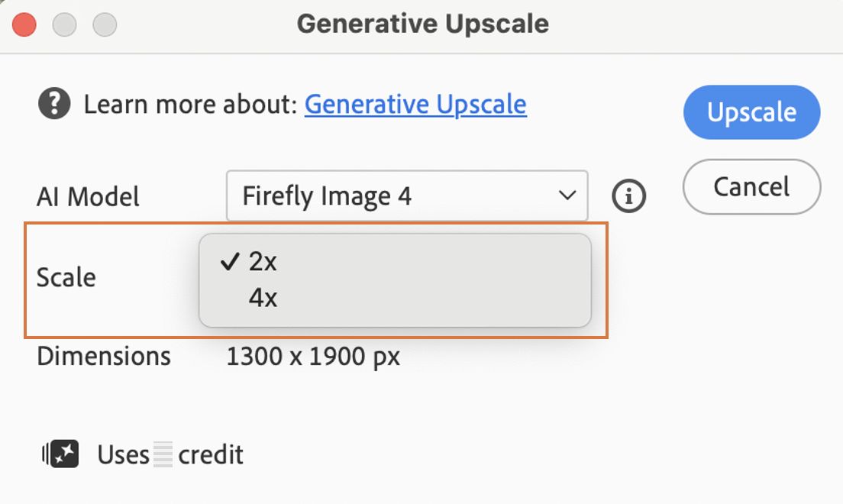This screenshot has width=843, height=504.
Task: Choose the 4x scale option
Action: [x=396, y=298]
